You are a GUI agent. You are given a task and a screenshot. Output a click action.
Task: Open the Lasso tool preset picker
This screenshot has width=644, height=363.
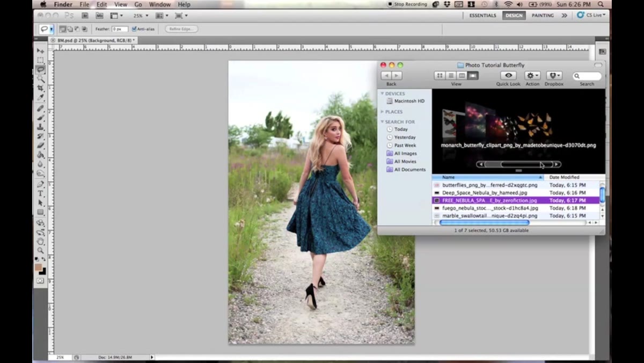point(52,30)
